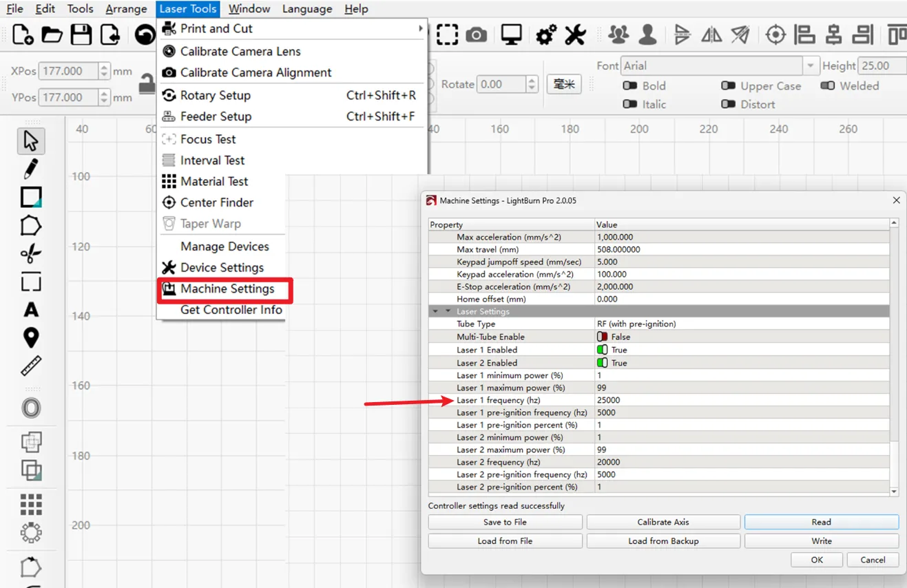Select the Edit Nodes pencil tool
The width and height of the screenshot is (907, 588).
[30, 169]
